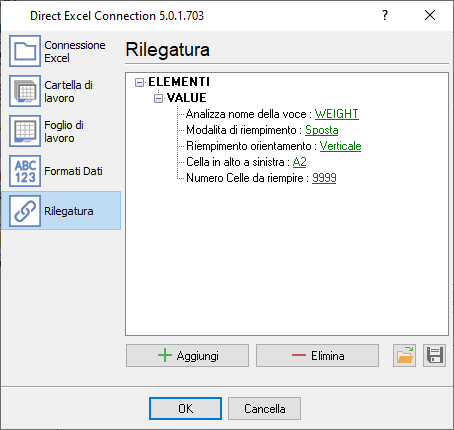This screenshot has height=430, width=454.
Task: Collapse the VALUE tree node
Action: 158,98
